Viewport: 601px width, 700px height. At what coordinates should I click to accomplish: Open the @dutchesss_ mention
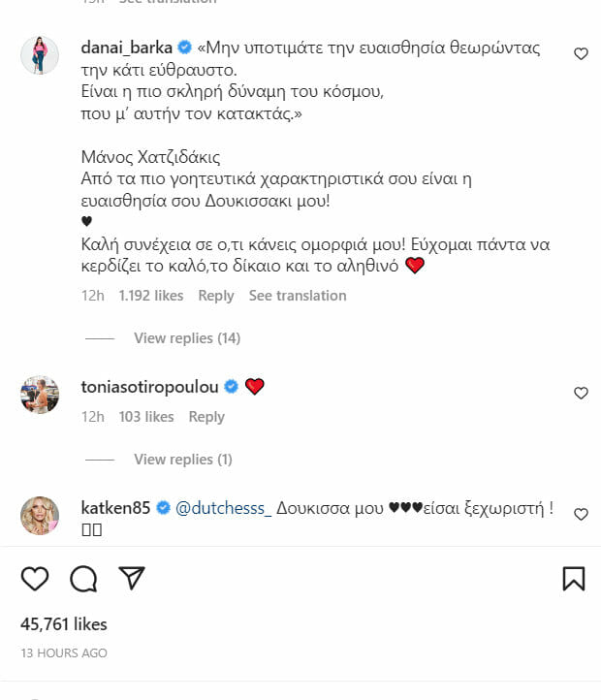(224, 508)
